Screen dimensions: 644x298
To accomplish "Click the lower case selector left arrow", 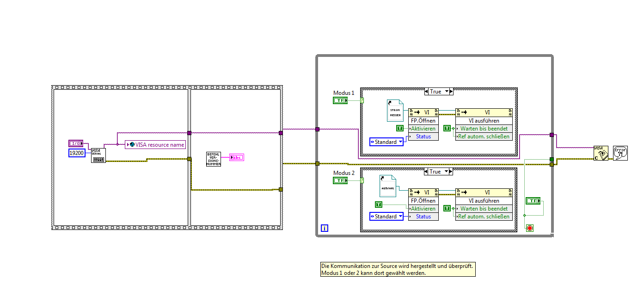I will pyautogui.click(x=427, y=172).
